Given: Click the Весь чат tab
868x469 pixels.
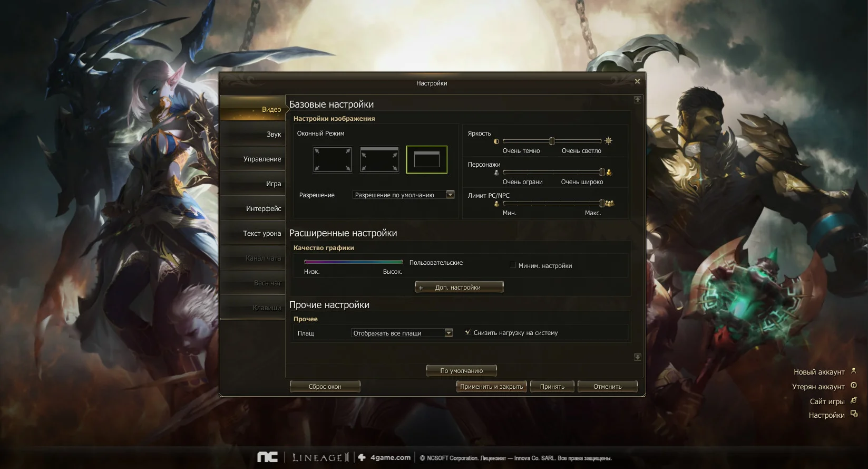Looking at the screenshot, I should click(x=252, y=283).
